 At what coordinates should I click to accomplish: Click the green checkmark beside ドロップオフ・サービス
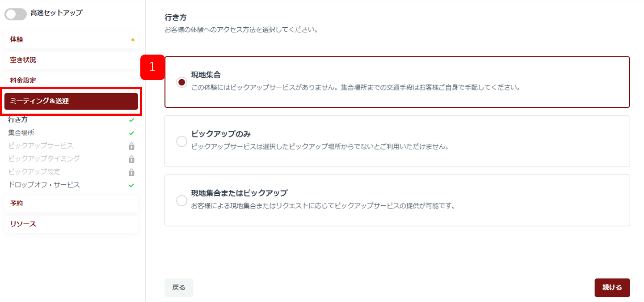pos(131,185)
